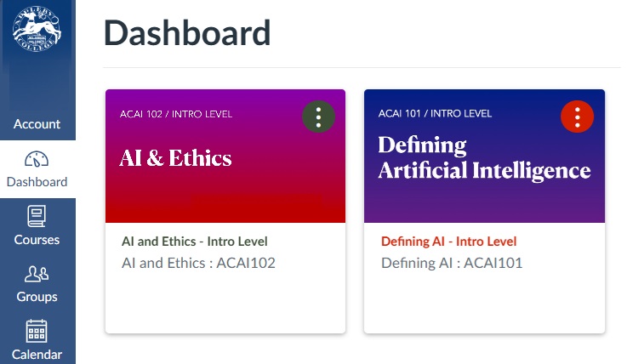Select the Dashboard label in the navigation
This screenshot has height=364, width=627.
click(37, 182)
